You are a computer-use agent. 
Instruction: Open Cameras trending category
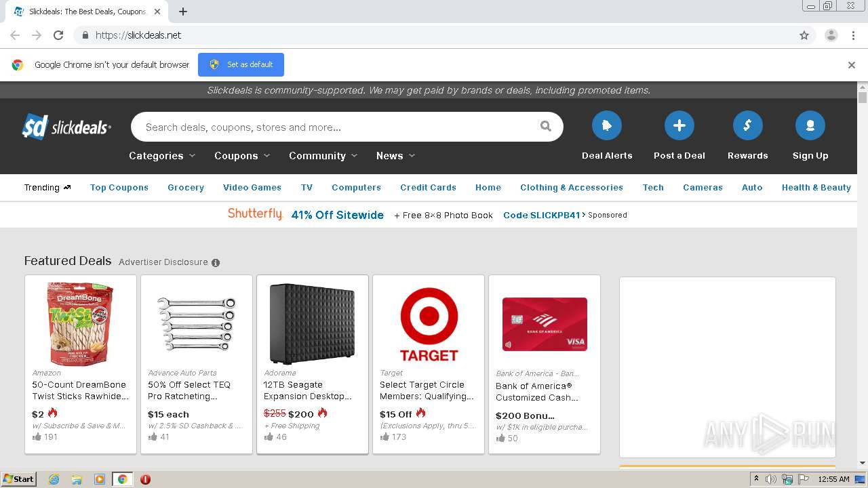[703, 188]
